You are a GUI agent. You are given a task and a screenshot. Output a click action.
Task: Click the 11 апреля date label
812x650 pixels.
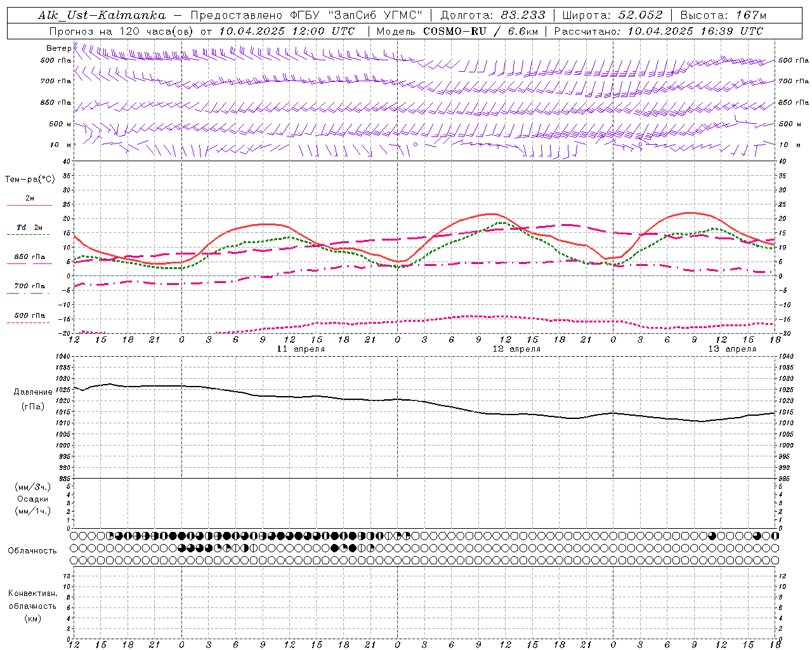301,349
